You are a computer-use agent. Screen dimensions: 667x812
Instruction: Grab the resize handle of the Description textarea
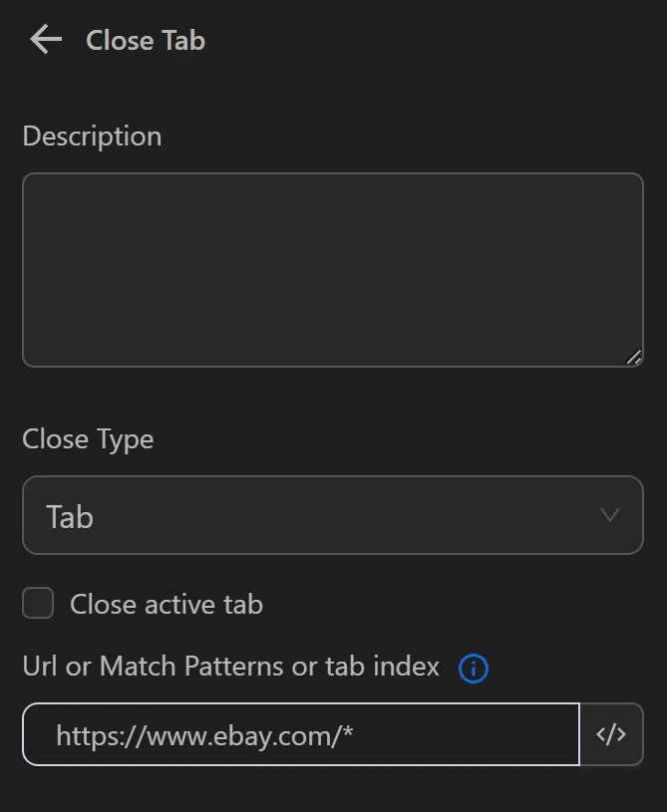634,357
